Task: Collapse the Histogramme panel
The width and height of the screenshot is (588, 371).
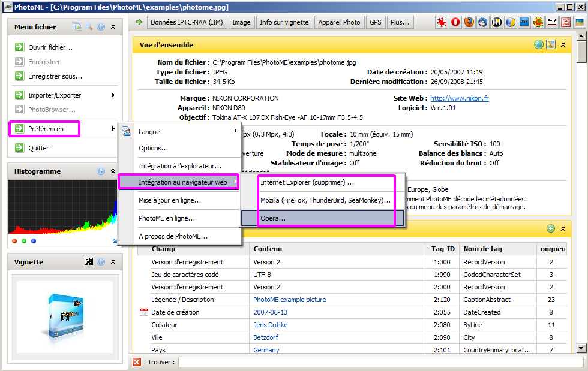Action: 113,171
